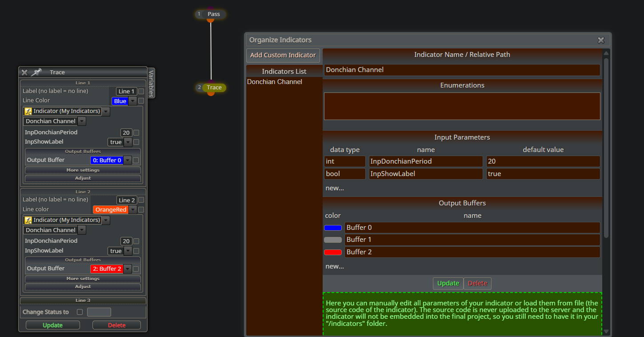The height and width of the screenshot is (337, 644).
Task: Toggle checkbox next to Blue line color
Action: 141,101
